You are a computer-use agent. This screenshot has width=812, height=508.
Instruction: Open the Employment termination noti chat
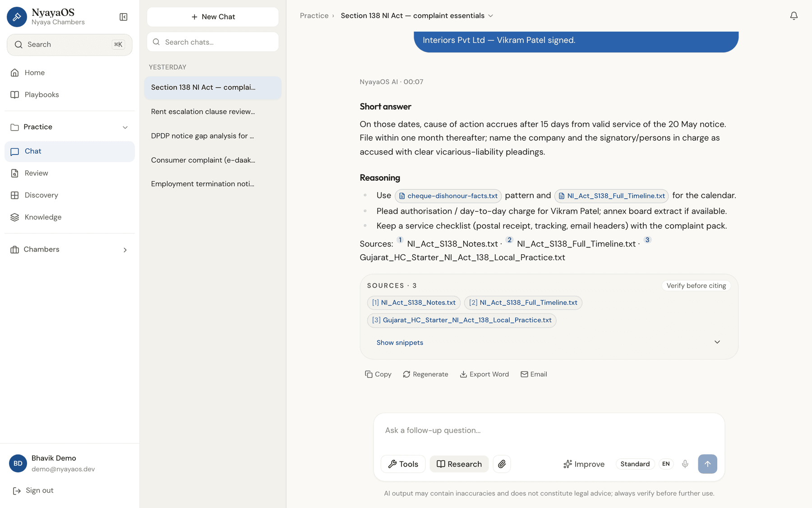click(x=213, y=184)
